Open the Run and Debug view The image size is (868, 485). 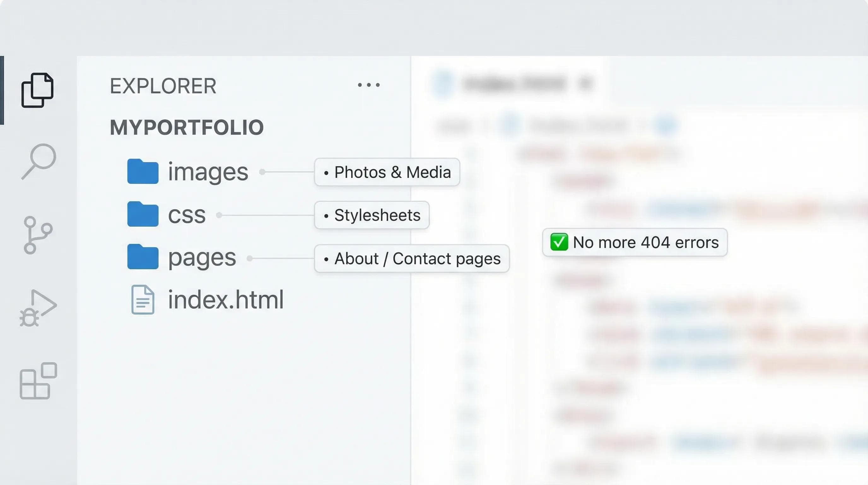38,308
